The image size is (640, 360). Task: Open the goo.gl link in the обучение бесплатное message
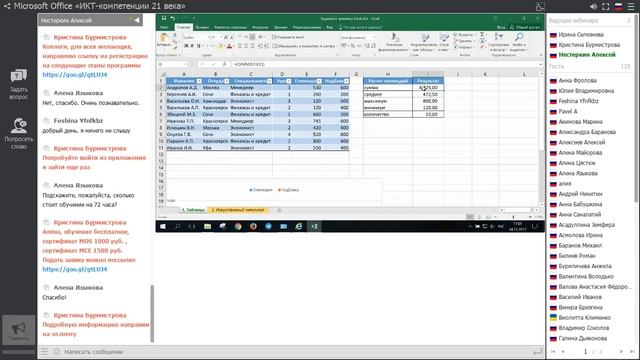(75, 269)
